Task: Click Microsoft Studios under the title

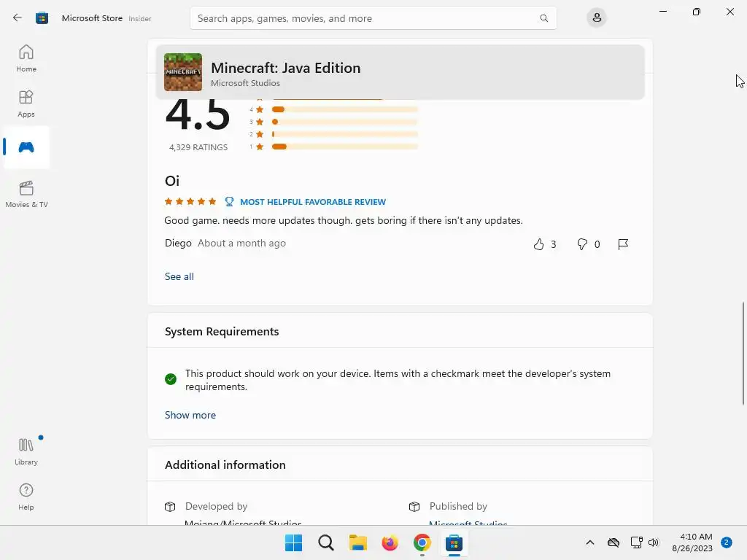Action: pyautogui.click(x=245, y=83)
